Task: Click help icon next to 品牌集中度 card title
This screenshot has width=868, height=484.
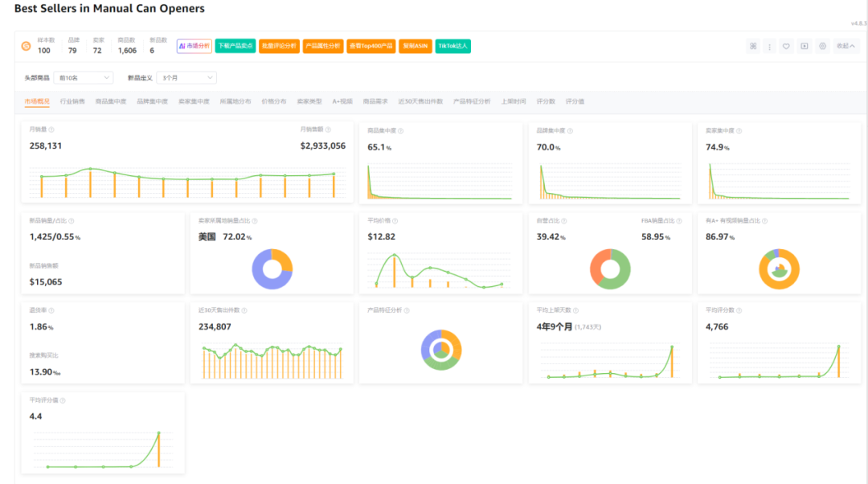Action: [x=570, y=131]
